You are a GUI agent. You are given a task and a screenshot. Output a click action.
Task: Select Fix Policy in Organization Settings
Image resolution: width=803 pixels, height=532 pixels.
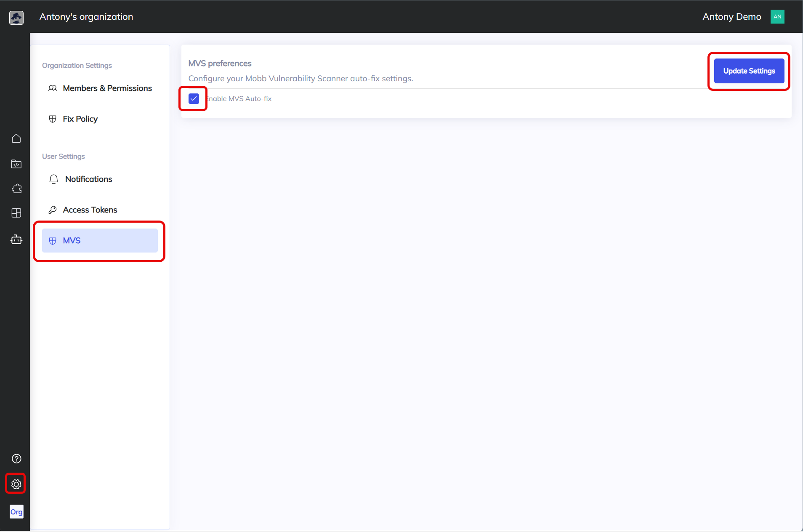click(80, 119)
